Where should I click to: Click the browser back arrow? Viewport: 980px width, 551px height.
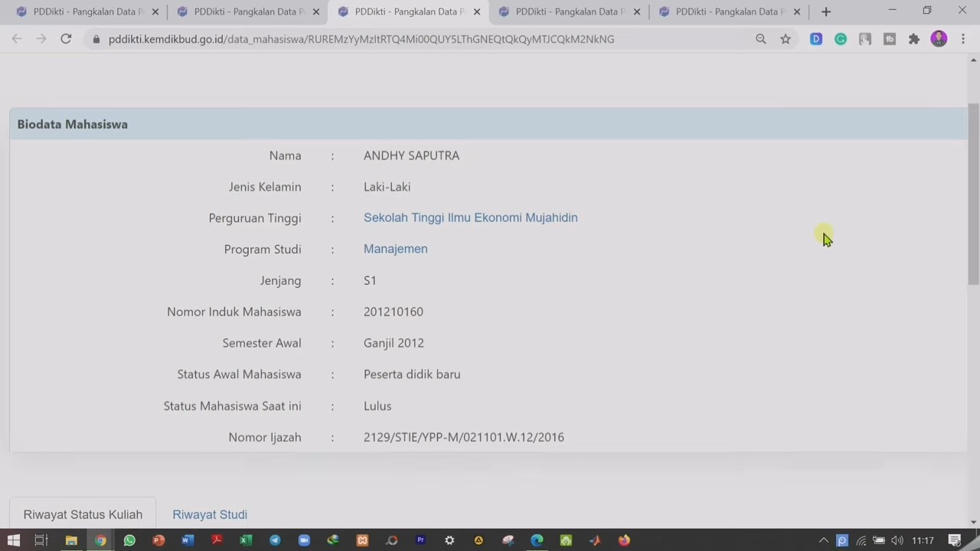pyautogui.click(x=17, y=39)
